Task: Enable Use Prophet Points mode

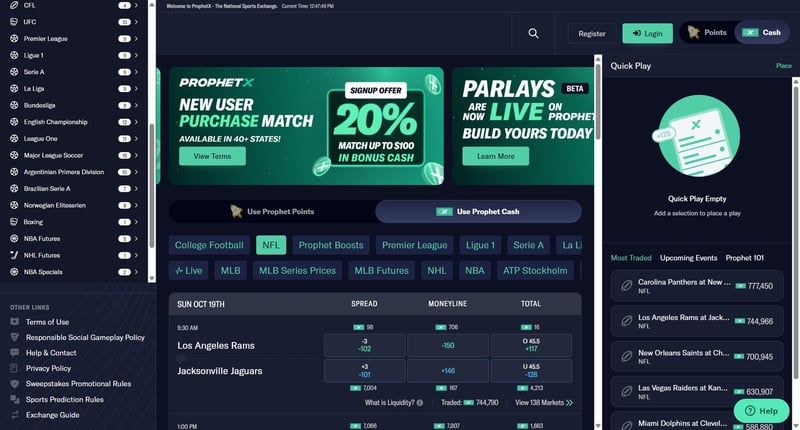Action: point(272,211)
